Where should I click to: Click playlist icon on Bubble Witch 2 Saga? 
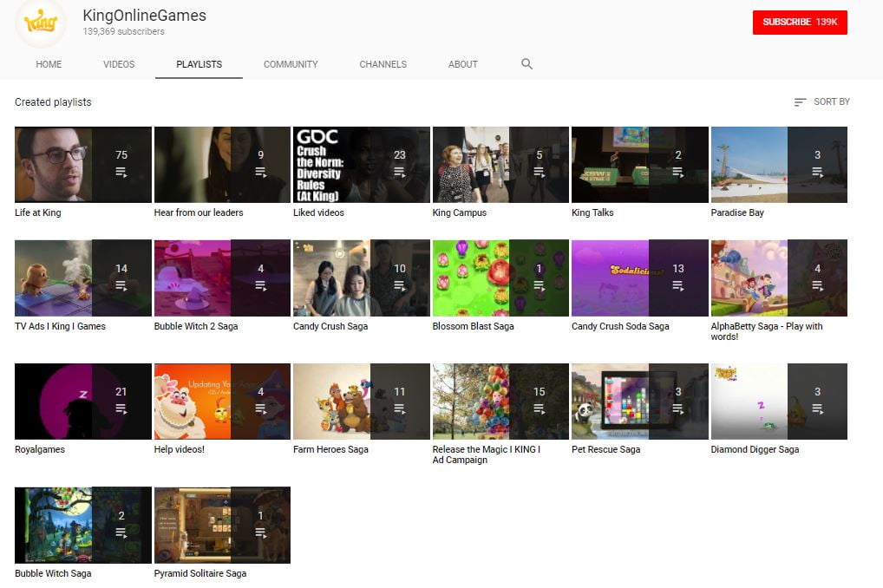coord(260,286)
